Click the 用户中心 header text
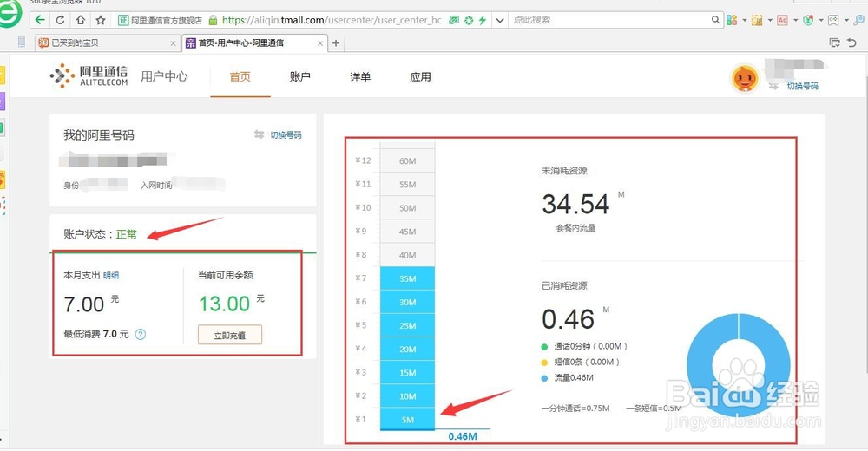Viewport: 868px width, 451px height. 164,76
